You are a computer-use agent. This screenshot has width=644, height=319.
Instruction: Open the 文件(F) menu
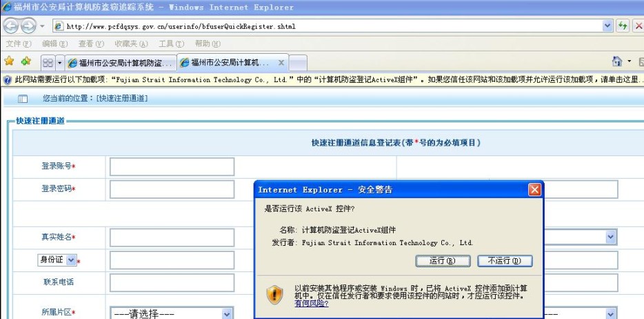[x=18, y=43]
